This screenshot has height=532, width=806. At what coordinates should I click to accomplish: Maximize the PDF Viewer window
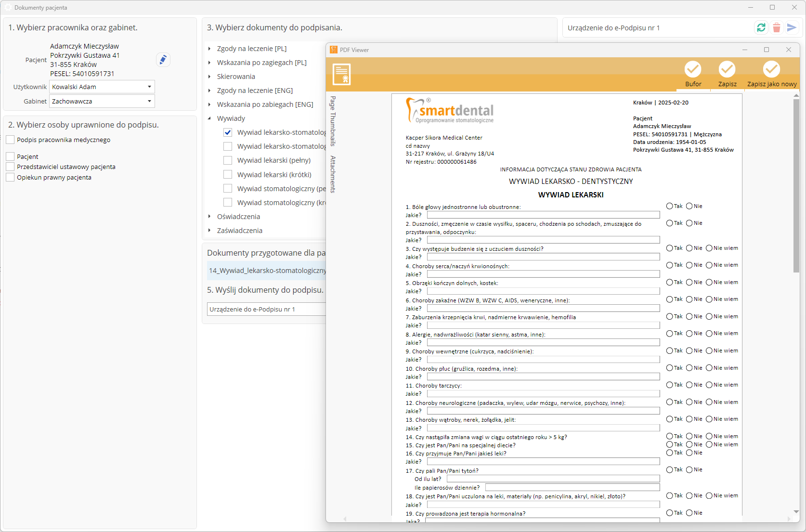767,50
